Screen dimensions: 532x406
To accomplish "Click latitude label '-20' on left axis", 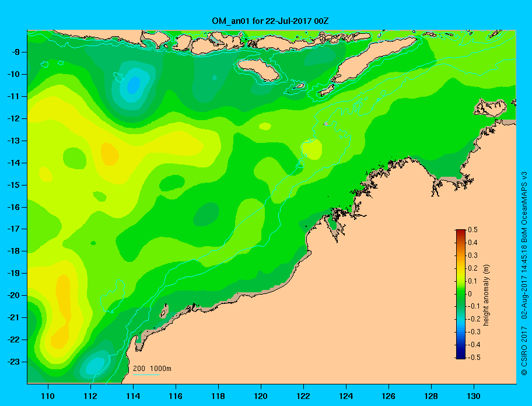I will pyautogui.click(x=14, y=295).
